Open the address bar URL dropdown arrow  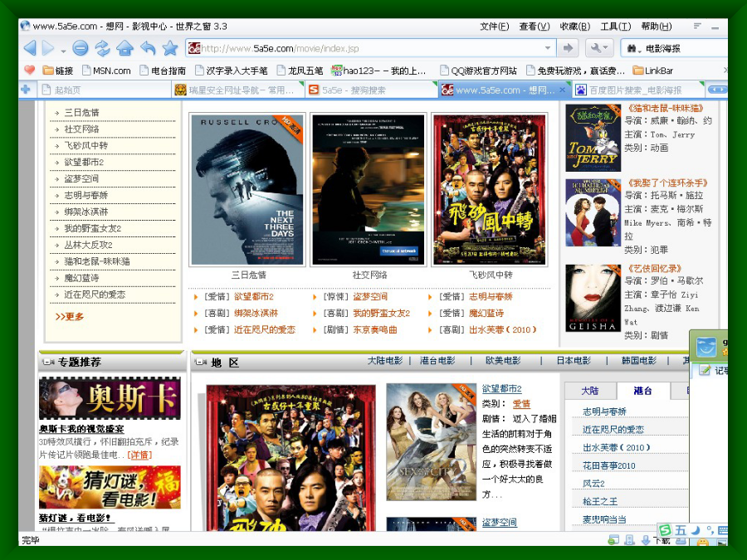pos(547,48)
